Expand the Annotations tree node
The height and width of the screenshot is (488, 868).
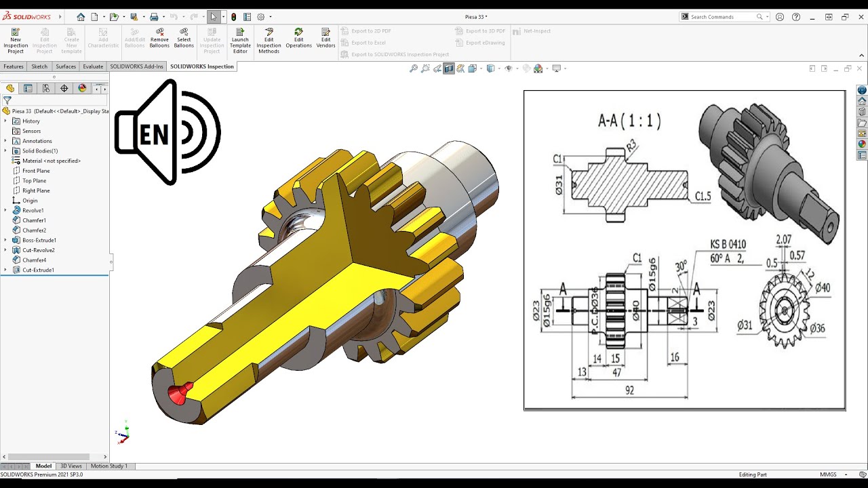coord(5,141)
